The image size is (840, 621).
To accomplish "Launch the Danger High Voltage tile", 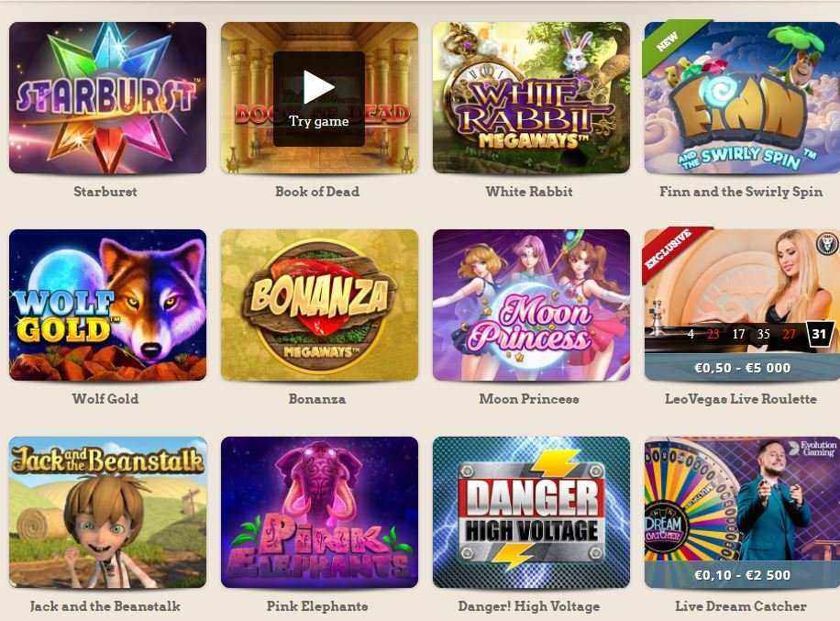I will [x=532, y=512].
